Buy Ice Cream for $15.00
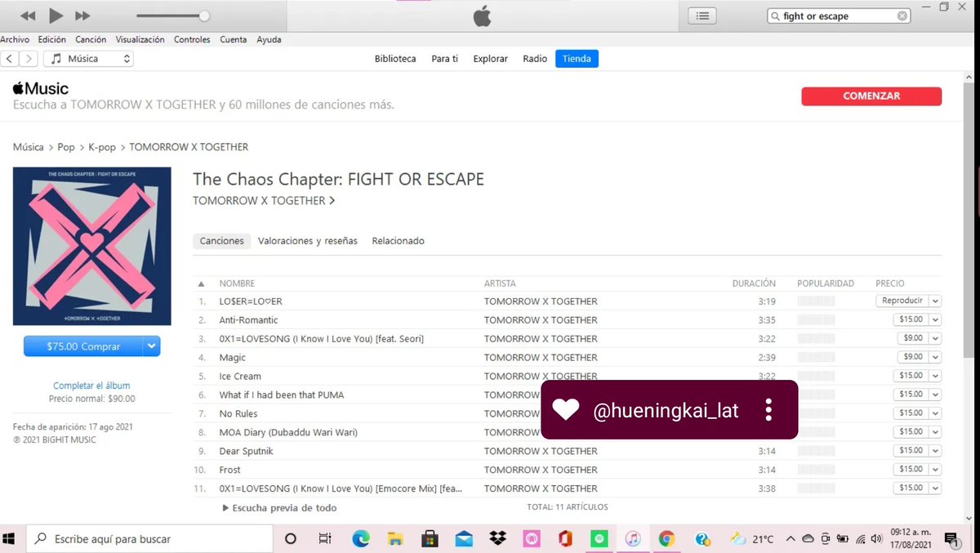Viewport: 980px width, 553px height. (911, 376)
